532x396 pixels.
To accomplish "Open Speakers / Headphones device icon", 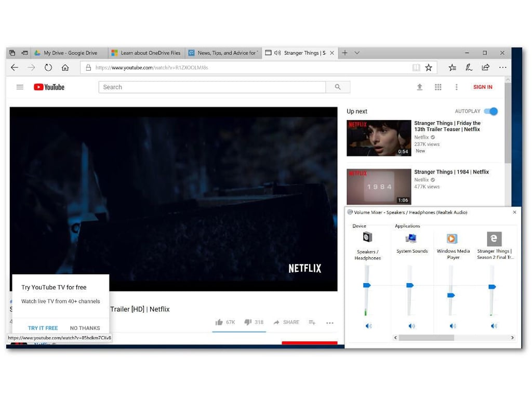I will click(367, 237).
